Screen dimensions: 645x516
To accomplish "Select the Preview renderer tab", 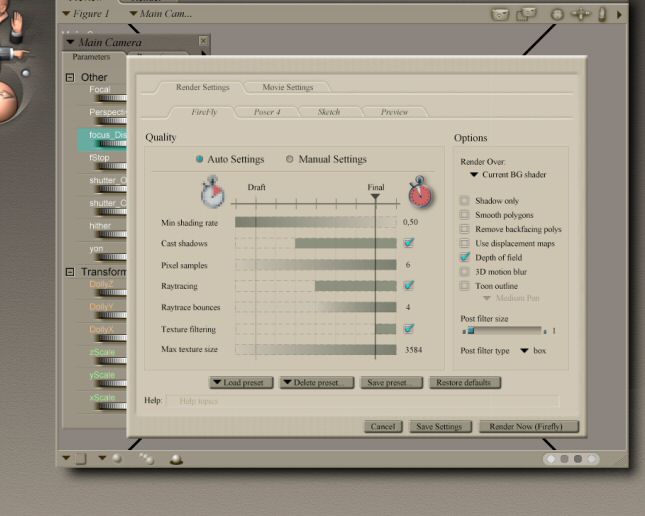I will point(394,112).
